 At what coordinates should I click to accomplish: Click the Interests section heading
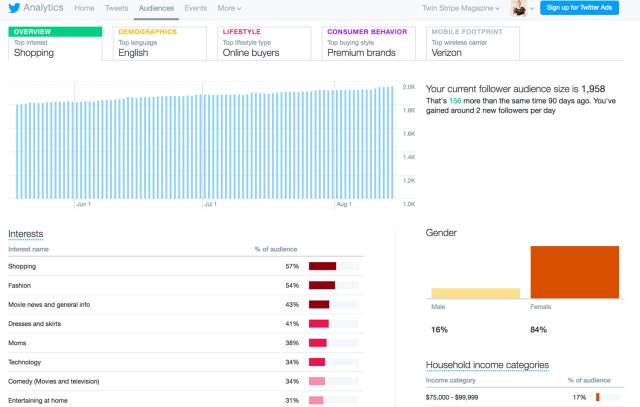tap(26, 234)
